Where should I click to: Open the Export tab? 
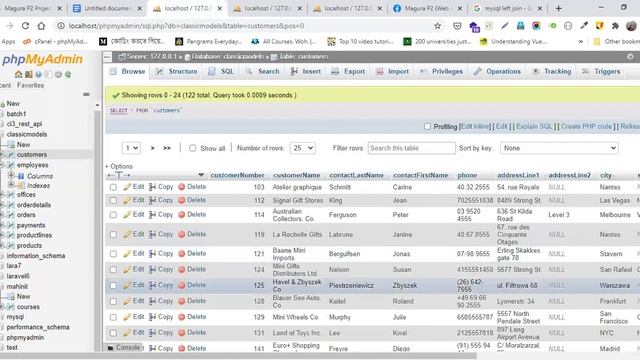(x=348, y=71)
